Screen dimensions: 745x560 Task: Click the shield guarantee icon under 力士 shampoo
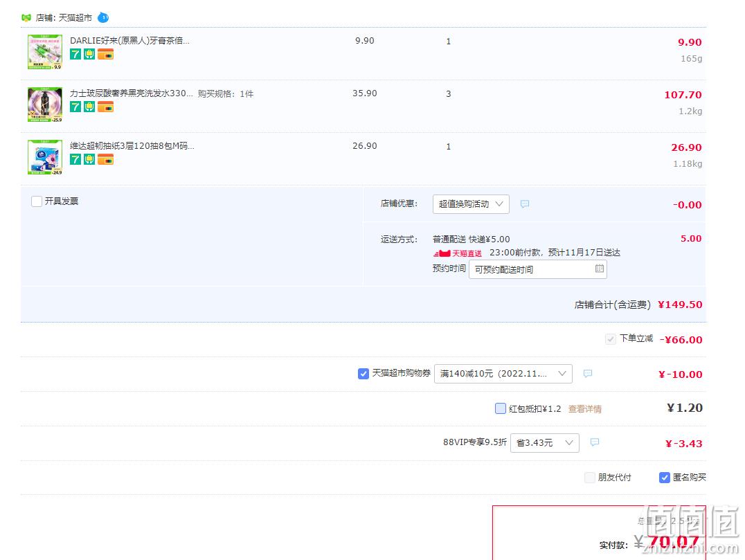(x=89, y=107)
